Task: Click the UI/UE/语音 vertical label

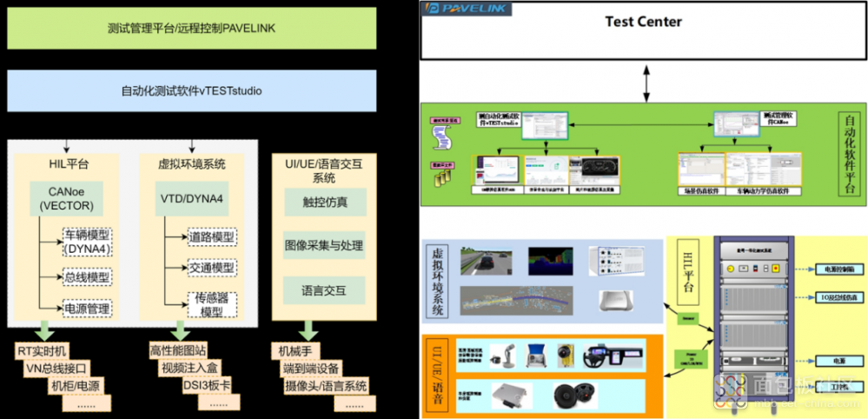Action: [437, 375]
